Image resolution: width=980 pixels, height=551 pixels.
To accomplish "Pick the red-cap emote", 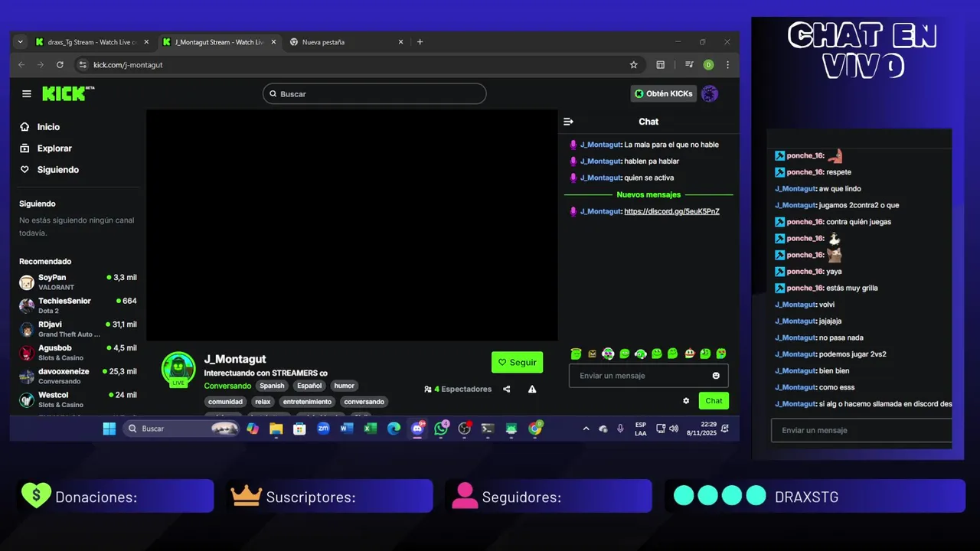I will (x=689, y=354).
